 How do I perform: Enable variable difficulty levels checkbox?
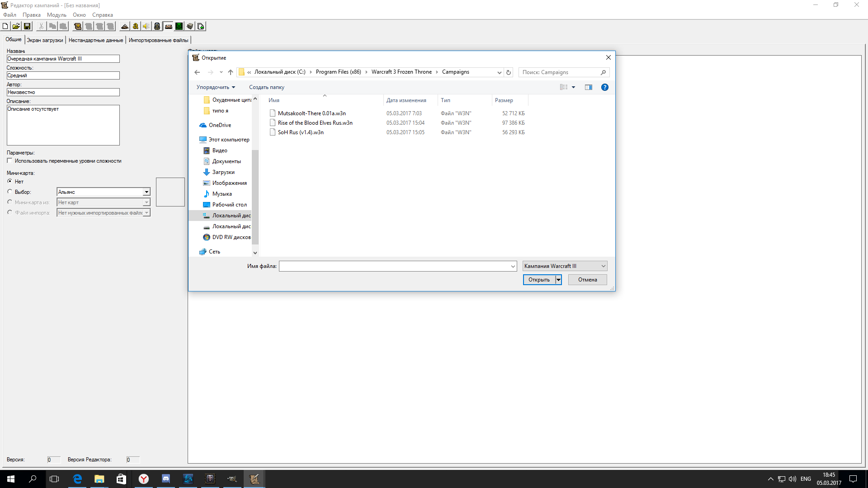(x=9, y=161)
